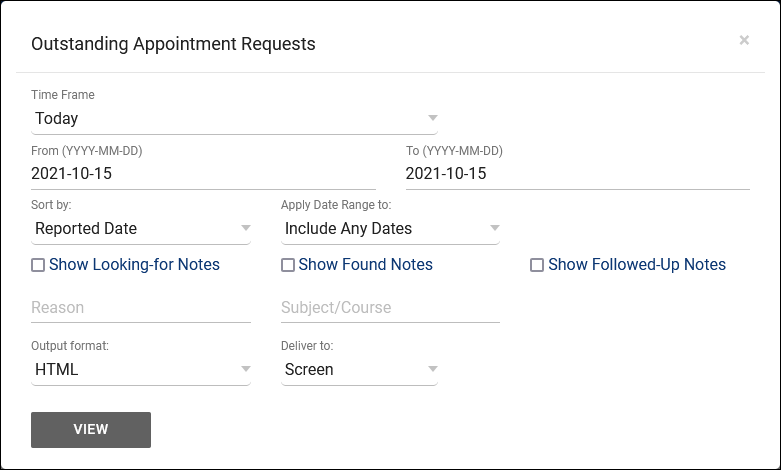Image resolution: width=781 pixels, height=470 pixels.
Task: Click the To date field
Action: pos(577,173)
